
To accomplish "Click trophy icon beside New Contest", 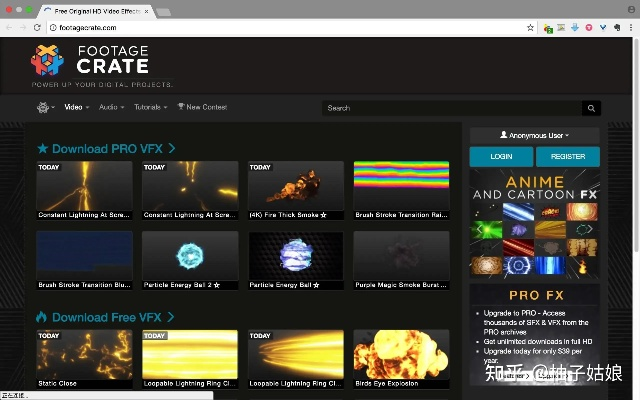I will (181, 107).
